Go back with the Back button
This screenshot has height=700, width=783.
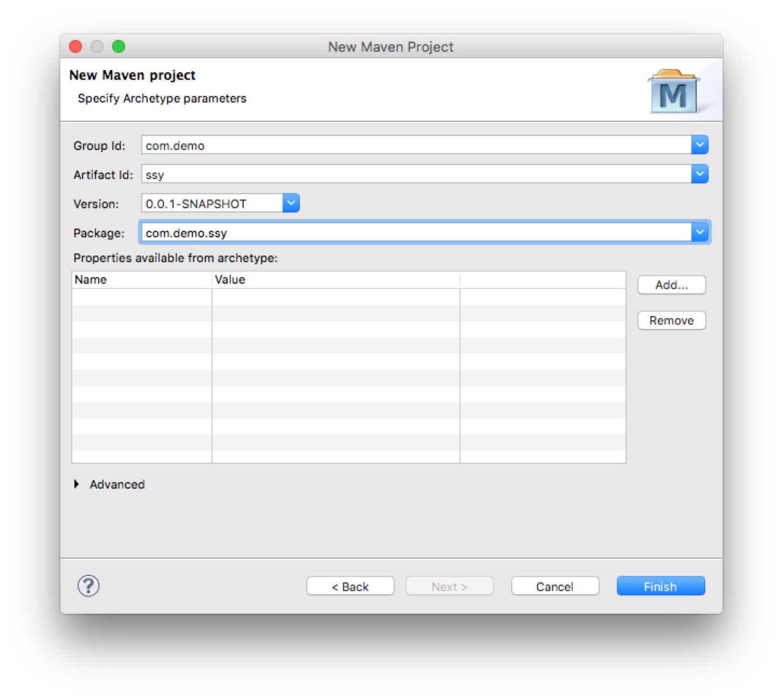click(350, 586)
